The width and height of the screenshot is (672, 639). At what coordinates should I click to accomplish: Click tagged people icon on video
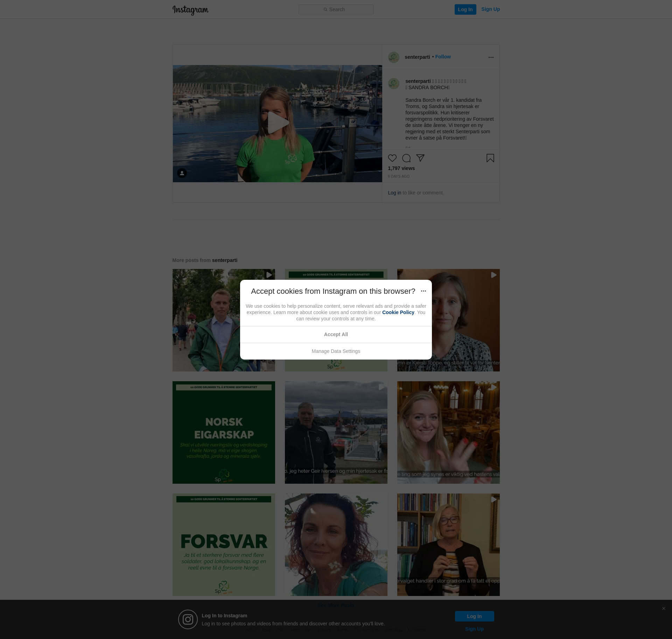click(x=182, y=173)
